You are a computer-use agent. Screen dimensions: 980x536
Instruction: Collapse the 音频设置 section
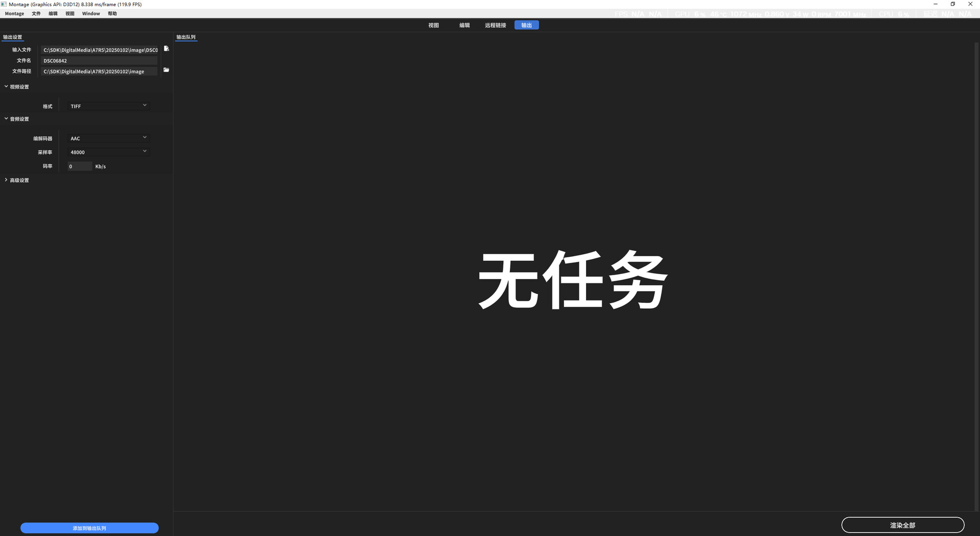point(6,119)
